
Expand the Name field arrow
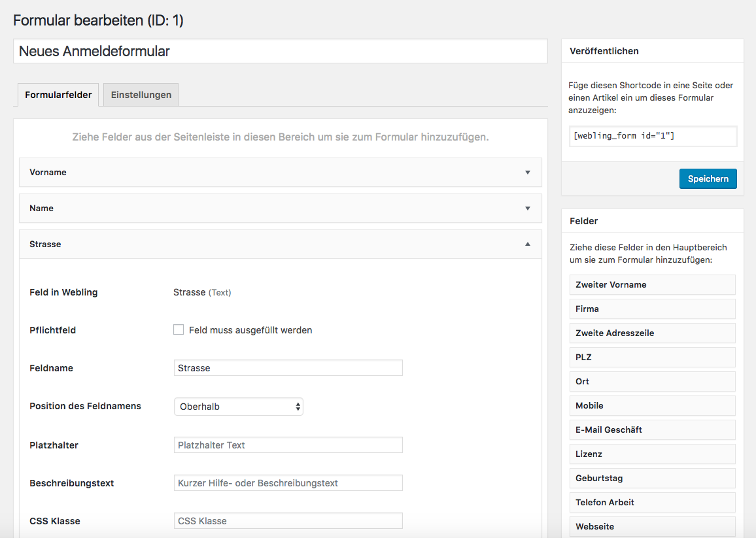click(x=527, y=209)
